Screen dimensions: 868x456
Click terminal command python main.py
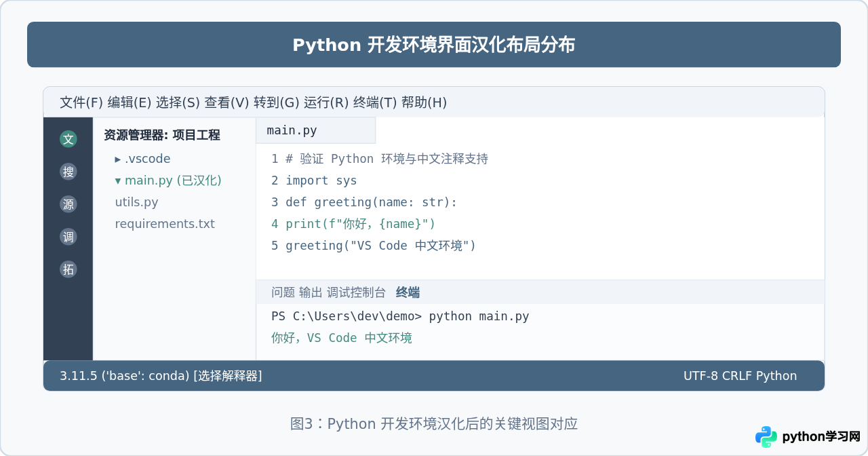tap(479, 316)
